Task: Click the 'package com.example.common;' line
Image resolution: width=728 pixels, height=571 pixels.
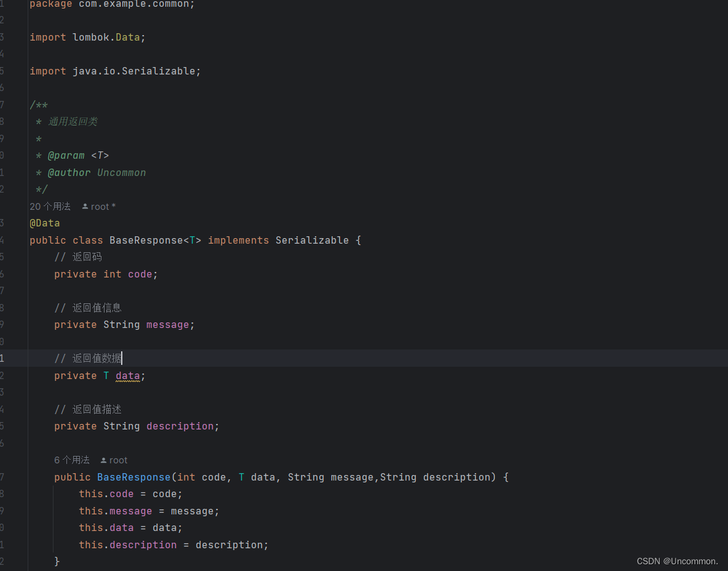Action: coord(113,5)
